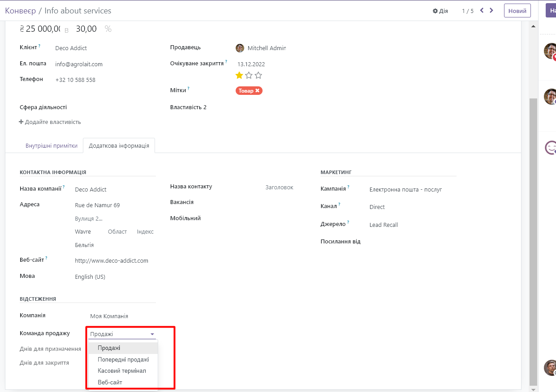Image resolution: width=556 pixels, height=392 pixels.
Task: Open the Додаткова інформація tab
Action: (x=119, y=146)
